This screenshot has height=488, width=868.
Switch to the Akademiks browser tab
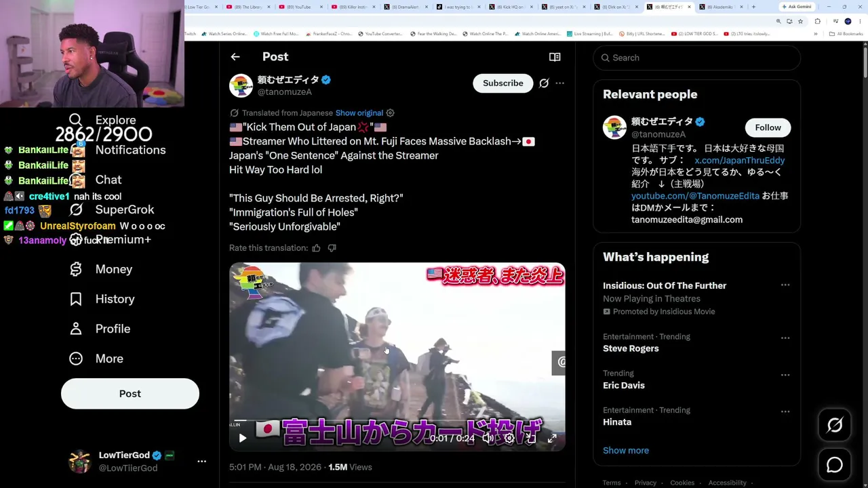721,7
